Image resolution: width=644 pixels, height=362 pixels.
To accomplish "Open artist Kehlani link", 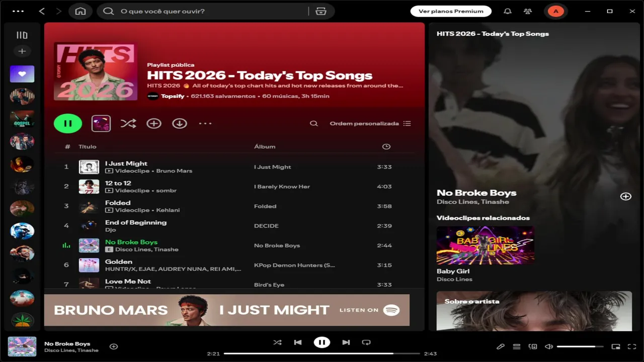I will 168,210.
